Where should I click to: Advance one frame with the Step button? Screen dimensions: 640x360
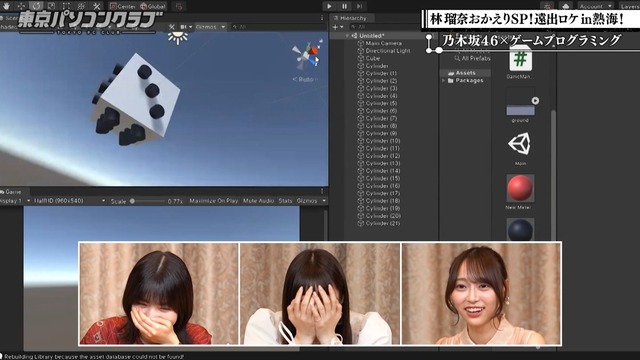tap(359, 6)
